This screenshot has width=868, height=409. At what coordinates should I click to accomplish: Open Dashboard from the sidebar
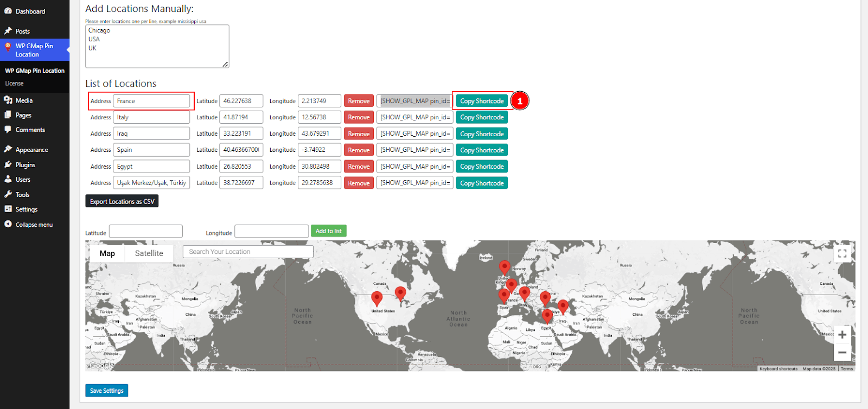point(30,11)
